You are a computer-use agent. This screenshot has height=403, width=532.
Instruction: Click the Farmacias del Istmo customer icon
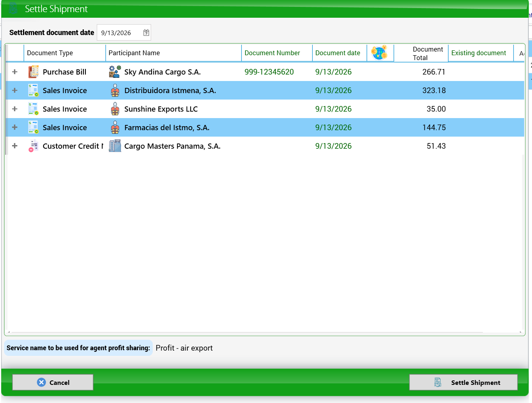(x=115, y=127)
